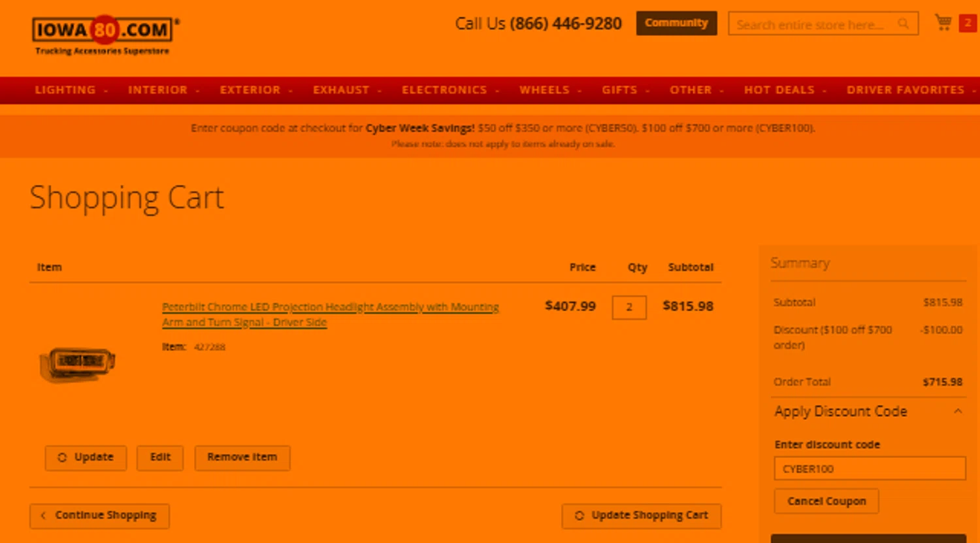Open the Other menu
980x543 pixels.
pyautogui.click(x=697, y=90)
